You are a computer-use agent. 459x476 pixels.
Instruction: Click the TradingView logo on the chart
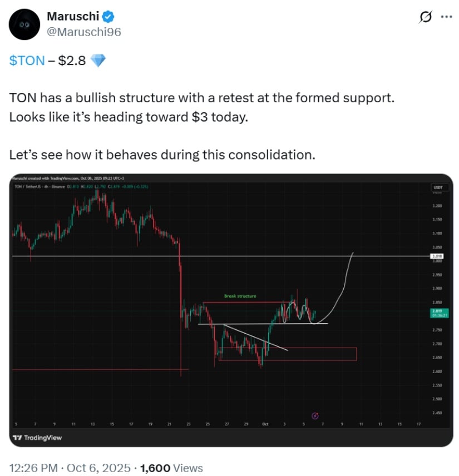coord(37,438)
